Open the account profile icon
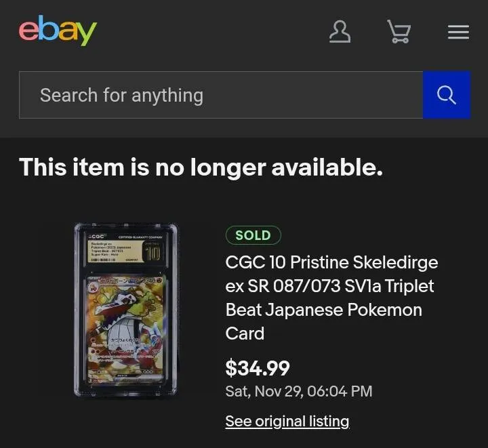Screen dimensions: 488x448 (340, 31)
